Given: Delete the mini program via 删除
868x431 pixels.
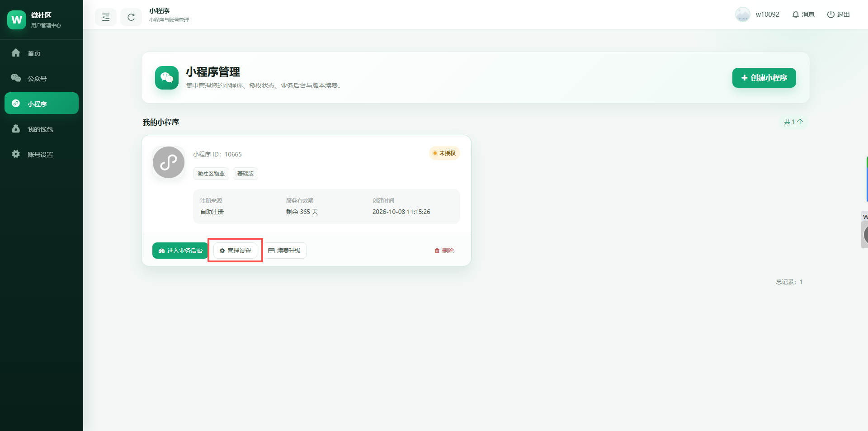Looking at the screenshot, I should 444,251.
